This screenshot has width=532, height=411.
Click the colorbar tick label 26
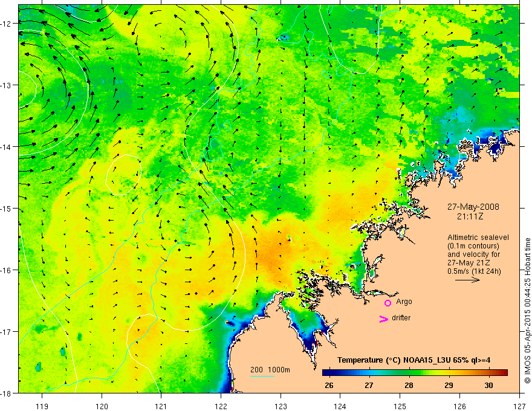click(x=329, y=385)
